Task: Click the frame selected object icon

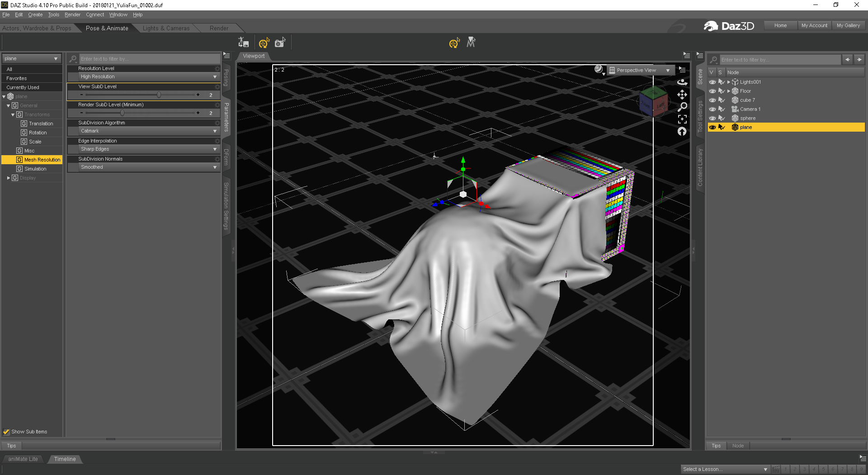Action: click(x=682, y=119)
